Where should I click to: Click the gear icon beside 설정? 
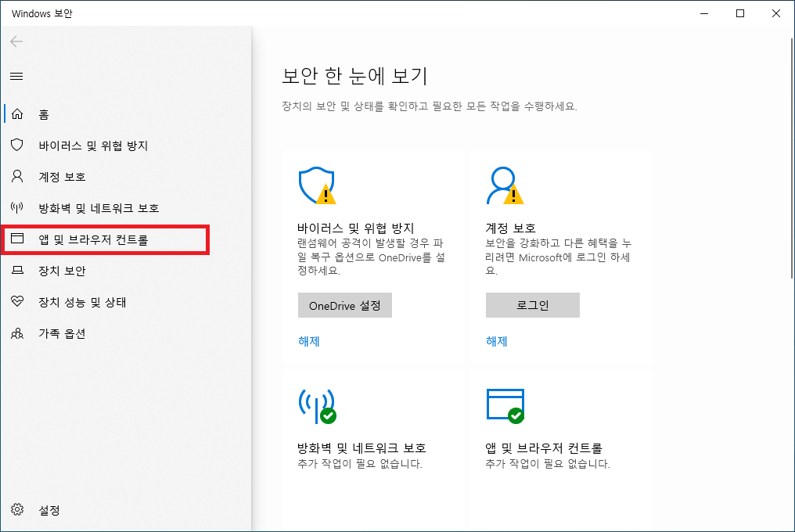tap(17, 509)
